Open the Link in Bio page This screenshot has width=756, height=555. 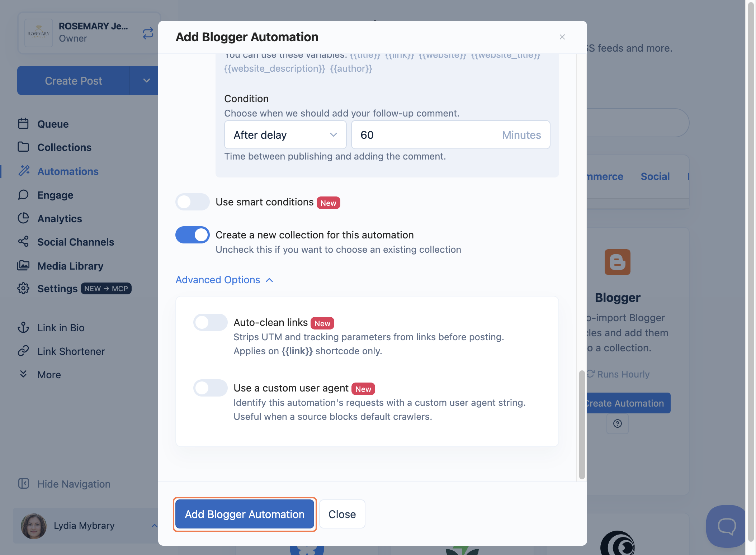(61, 328)
